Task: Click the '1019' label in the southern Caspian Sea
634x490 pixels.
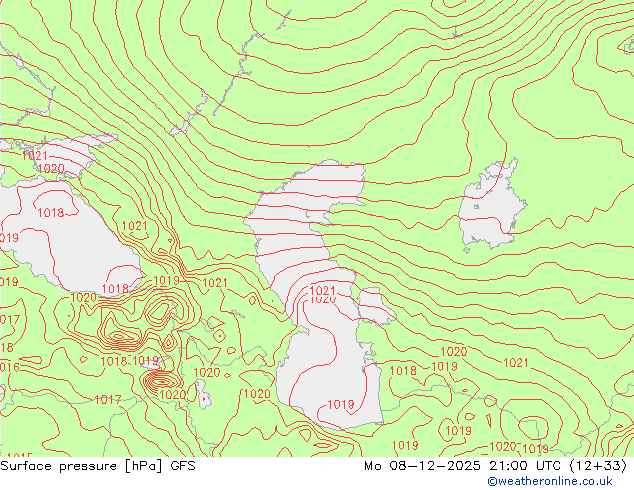Action: (x=340, y=404)
